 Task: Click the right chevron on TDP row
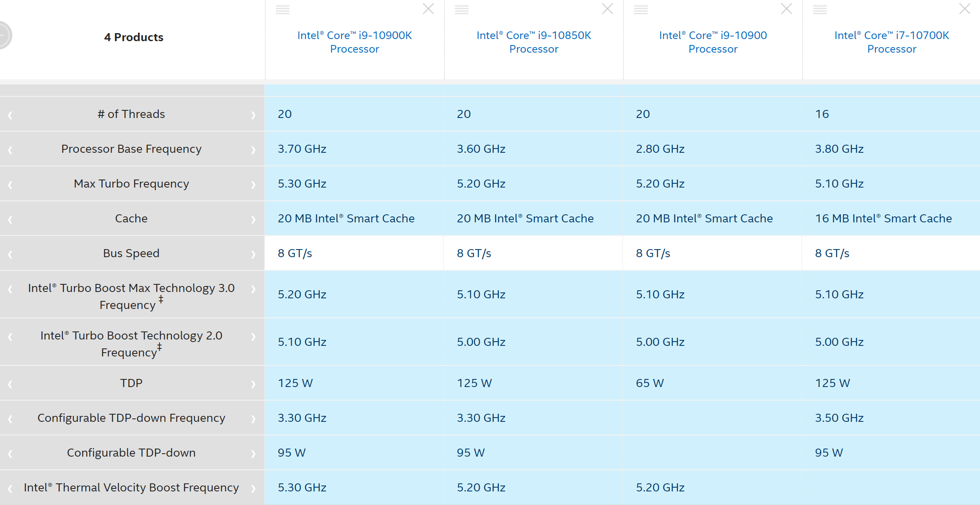coord(253,384)
